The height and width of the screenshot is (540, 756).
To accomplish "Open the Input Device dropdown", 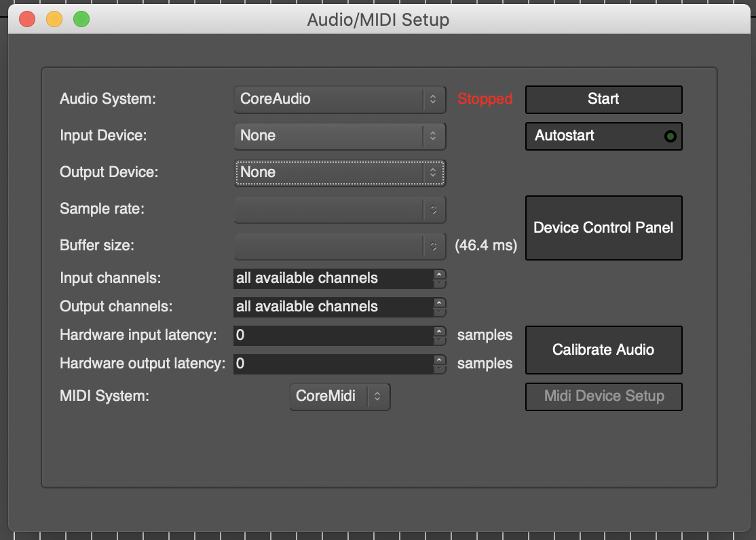I will (x=339, y=136).
